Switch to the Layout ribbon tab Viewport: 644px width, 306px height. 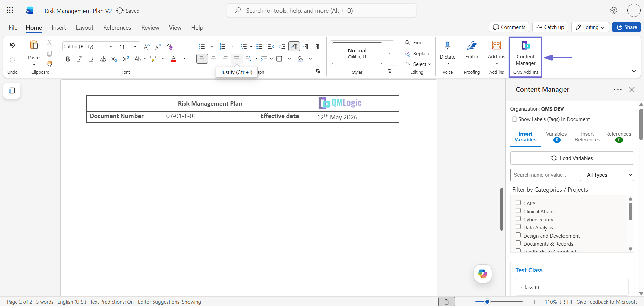coord(85,28)
